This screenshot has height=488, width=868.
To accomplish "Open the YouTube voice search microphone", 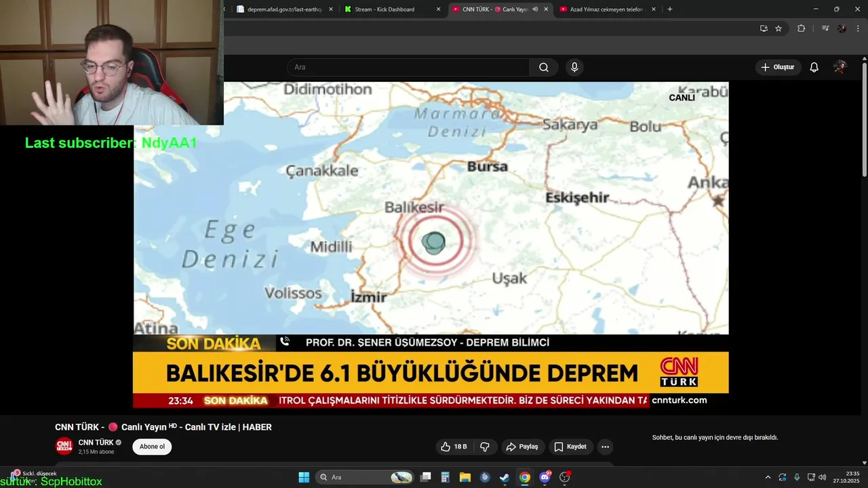I will [574, 67].
